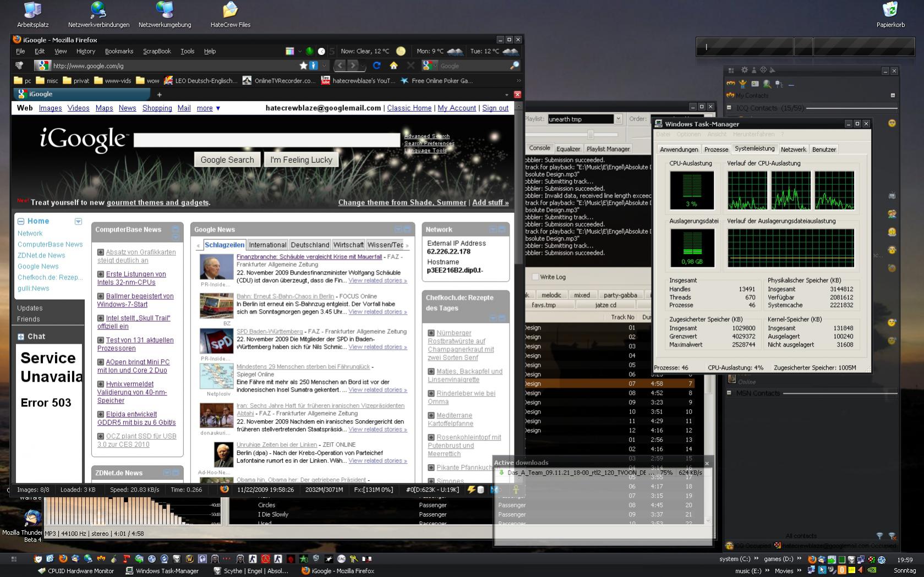
Task: Click the Google Search button
Action: pyautogui.click(x=227, y=160)
